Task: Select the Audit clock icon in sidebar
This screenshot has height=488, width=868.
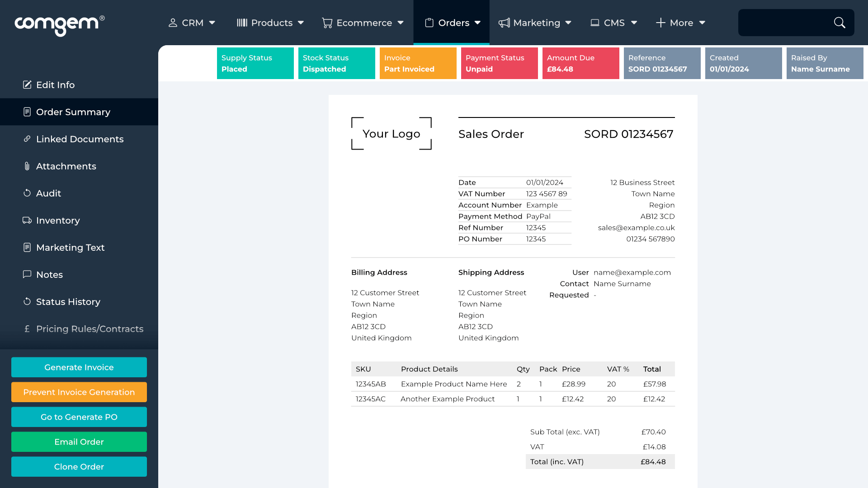Action: (27, 193)
